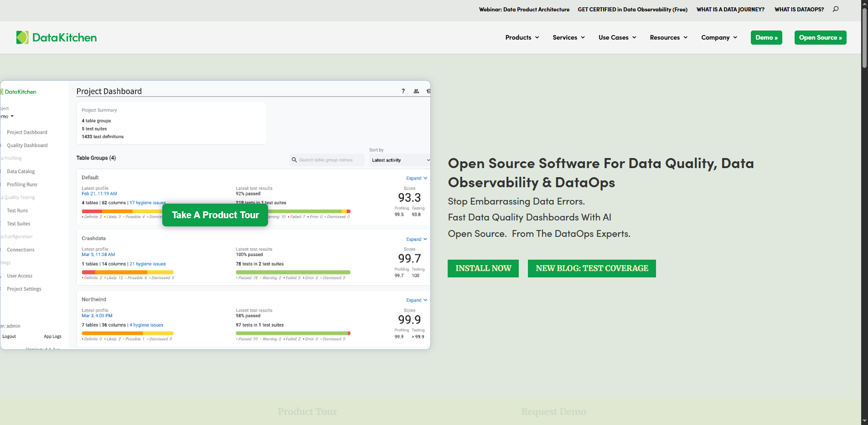Click the help question mark icon in Project Dashboard
868x425 pixels.
tap(403, 91)
